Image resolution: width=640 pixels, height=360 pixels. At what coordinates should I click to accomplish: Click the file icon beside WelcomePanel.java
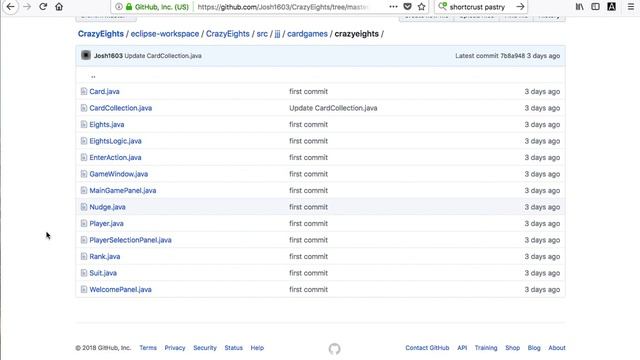coord(84,289)
